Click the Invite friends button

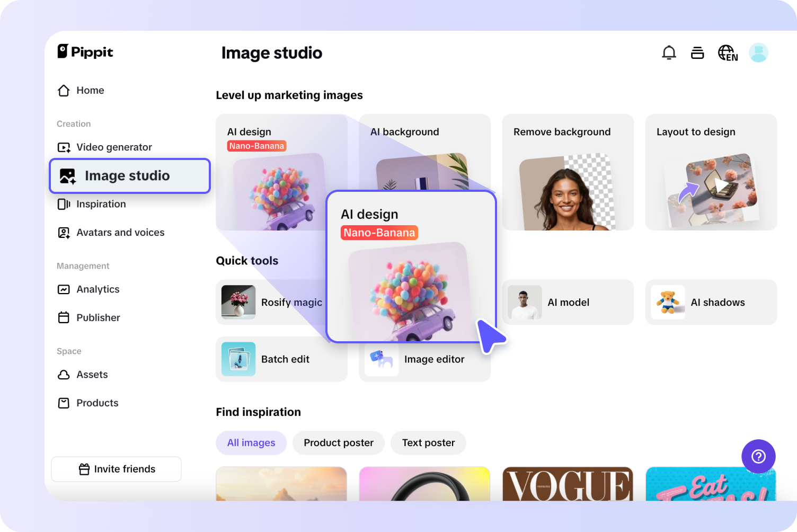(116, 469)
